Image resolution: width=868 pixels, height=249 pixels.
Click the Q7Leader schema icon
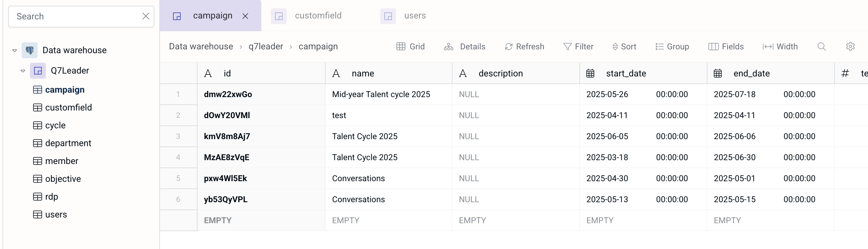click(38, 71)
